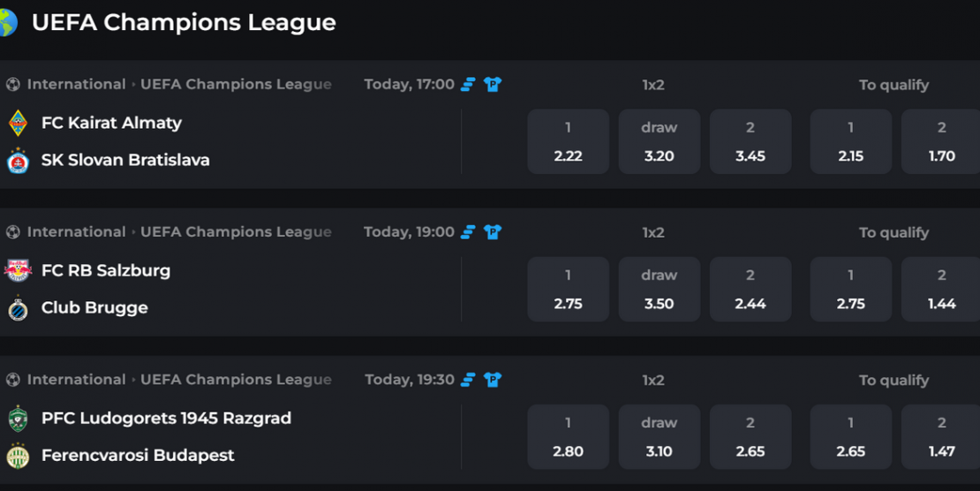Select Slovan Bratislava to qualify at 1.70

coord(941,141)
